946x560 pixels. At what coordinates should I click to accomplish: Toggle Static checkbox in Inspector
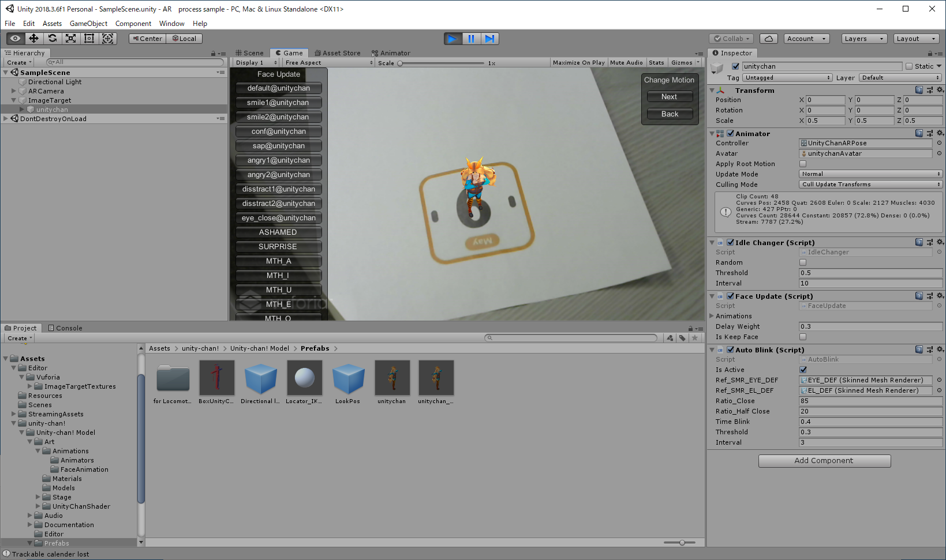909,66
